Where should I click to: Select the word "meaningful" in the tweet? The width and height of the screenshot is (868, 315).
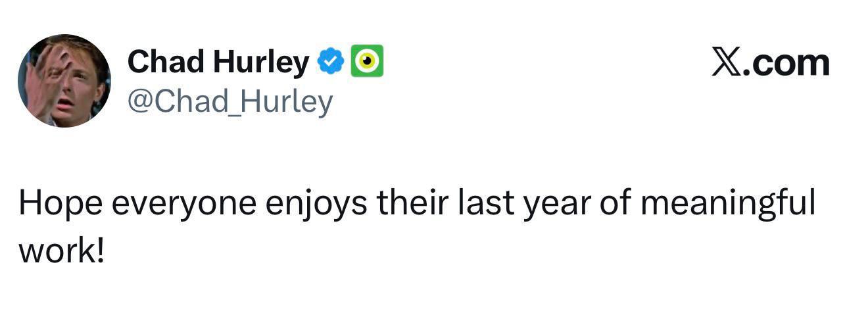727,205
